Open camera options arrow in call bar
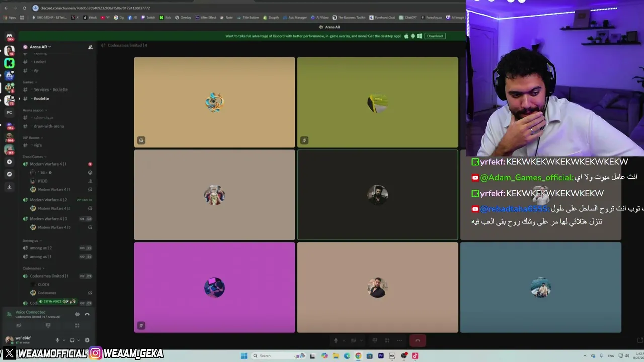Image resolution: width=644 pixels, height=362 pixels. click(x=361, y=340)
